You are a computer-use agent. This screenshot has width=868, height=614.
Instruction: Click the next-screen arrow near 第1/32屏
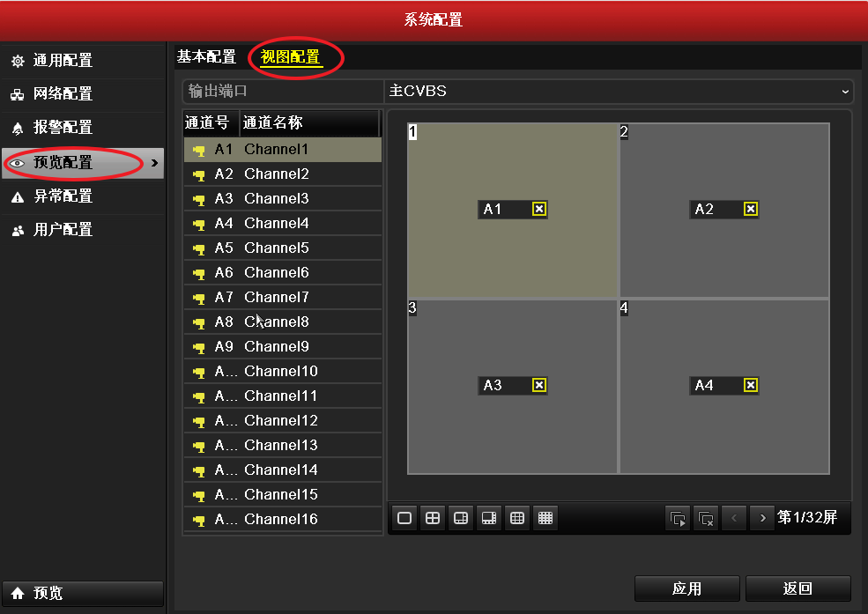point(761,518)
